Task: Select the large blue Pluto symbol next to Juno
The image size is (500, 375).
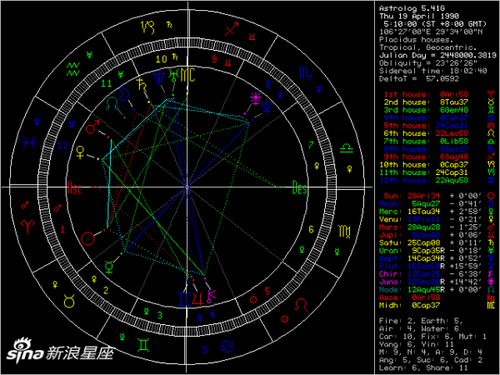Action: [x=267, y=107]
